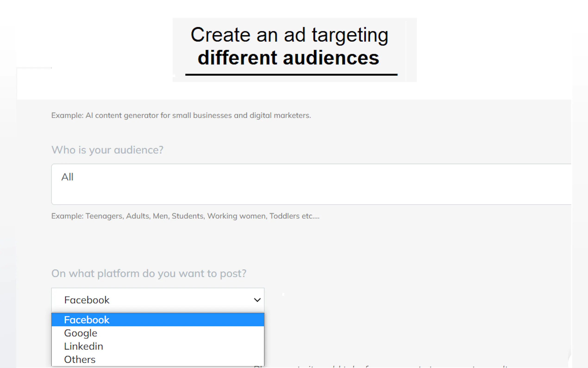Click 'small businesses' in the example text

click(x=202, y=115)
